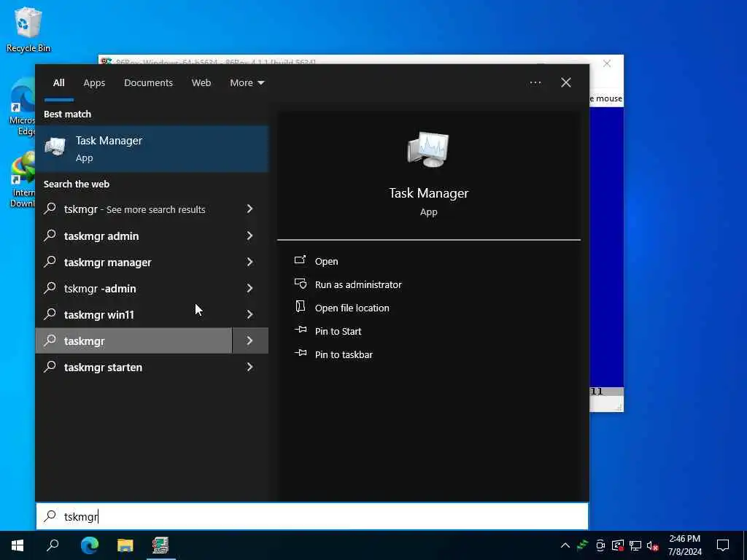Show hidden tray icons arrow
Screen dimensions: 747x560
tap(565, 545)
